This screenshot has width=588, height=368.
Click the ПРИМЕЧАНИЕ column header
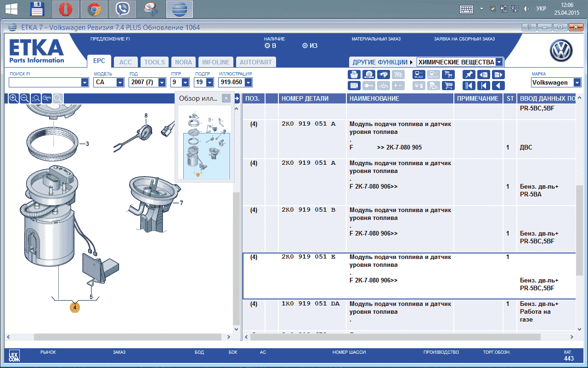click(x=478, y=98)
